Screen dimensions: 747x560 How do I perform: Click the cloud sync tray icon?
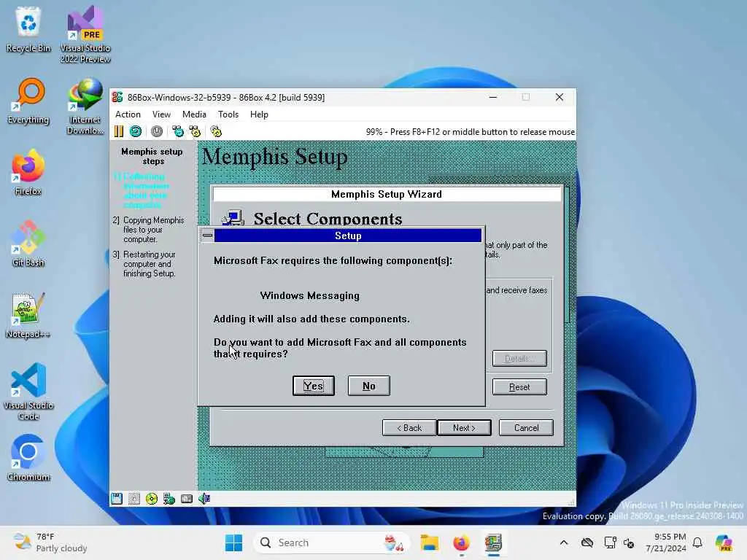[x=587, y=542]
